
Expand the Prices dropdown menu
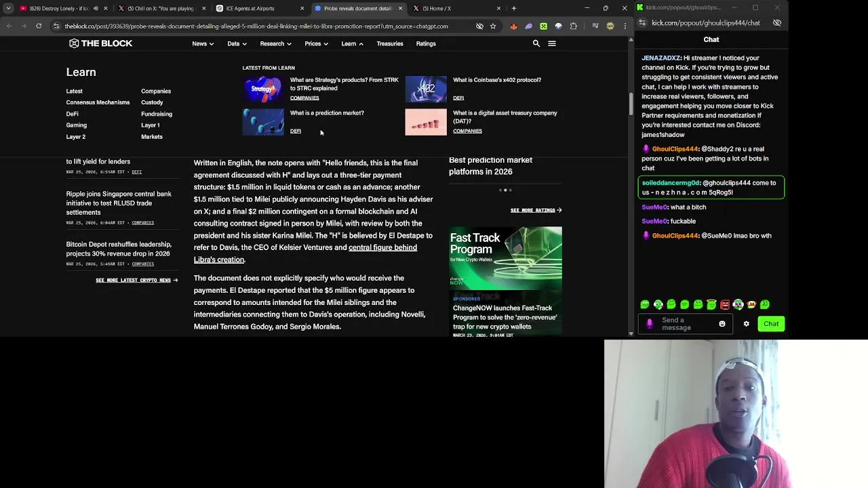pyautogui.click(x=316, y=43)
